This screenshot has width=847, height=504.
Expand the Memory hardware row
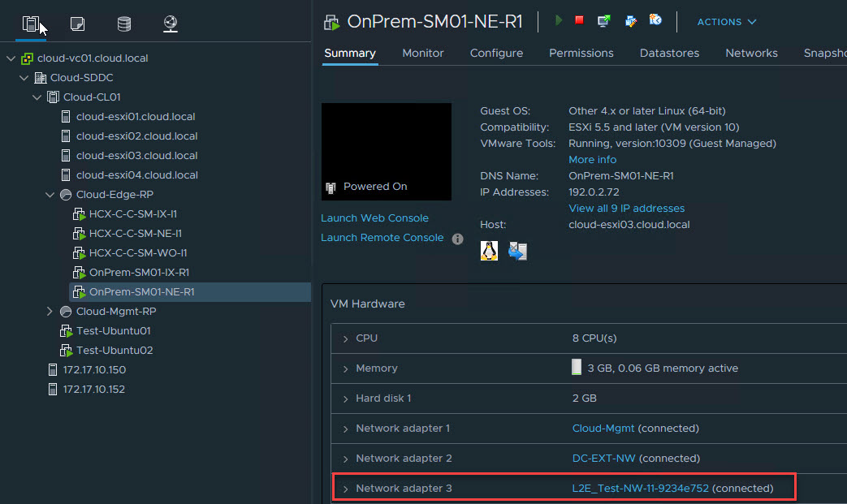click(x=346, y=369)
